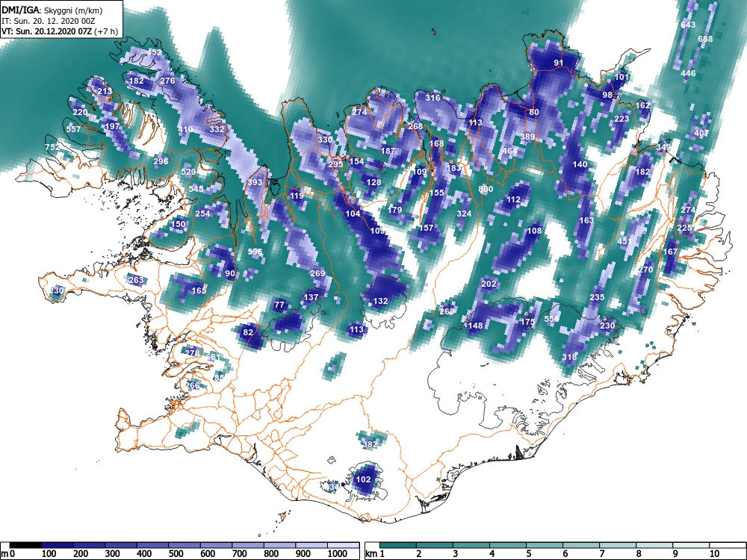The image size is (747, 560).
Task: Select the 316 value on the north coast
Action: [x=433, y=98]
